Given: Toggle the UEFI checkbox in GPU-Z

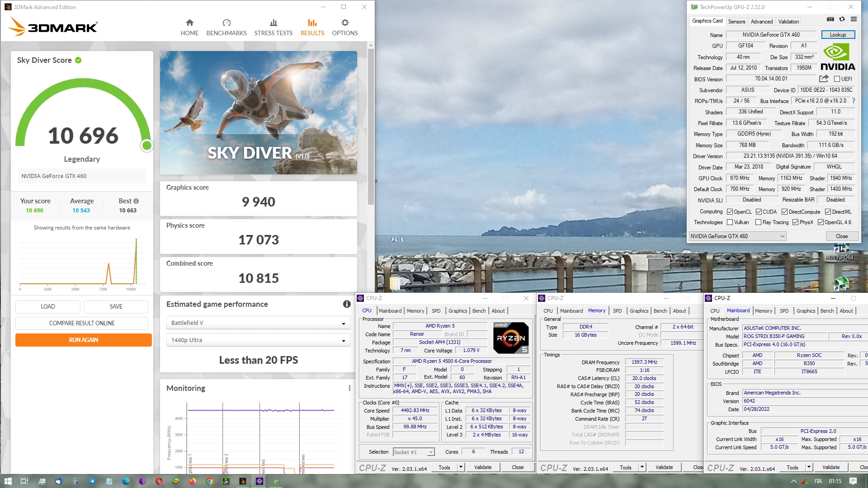Looking at the screenshot, I should point(837,79).
